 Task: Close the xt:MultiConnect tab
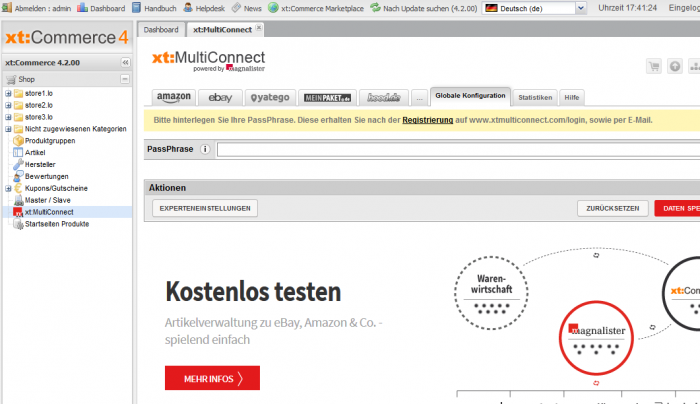259,28
